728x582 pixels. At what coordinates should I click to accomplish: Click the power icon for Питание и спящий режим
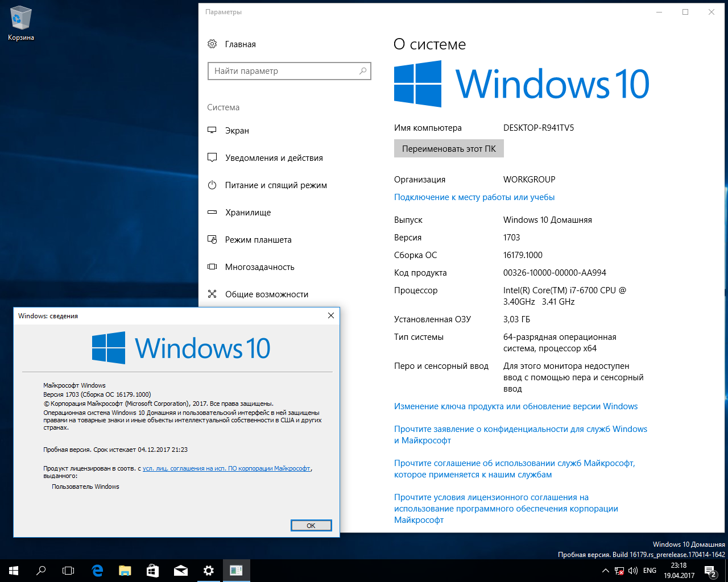(x=212, y=185)
